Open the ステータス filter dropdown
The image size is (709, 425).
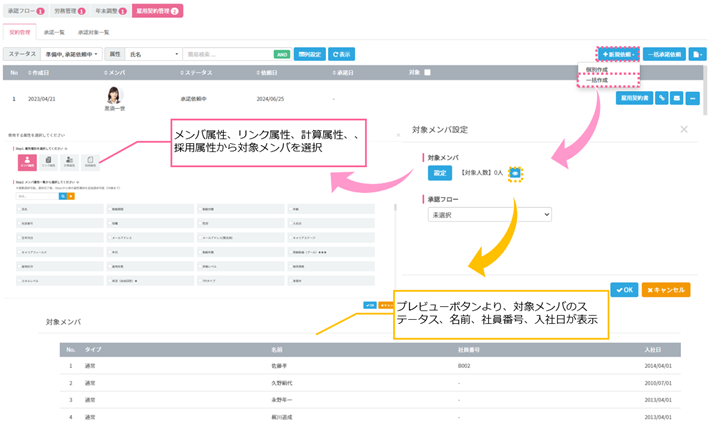[x=69, y=54]
